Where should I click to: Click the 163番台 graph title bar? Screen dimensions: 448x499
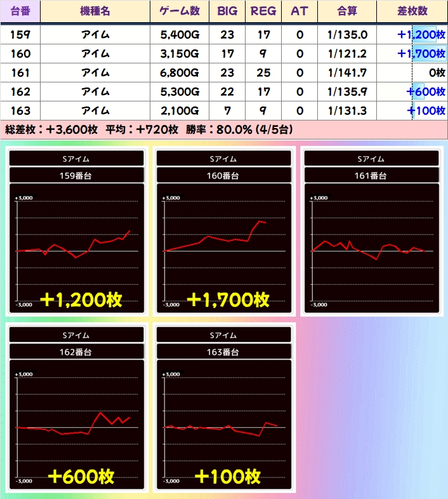[224, 352]
